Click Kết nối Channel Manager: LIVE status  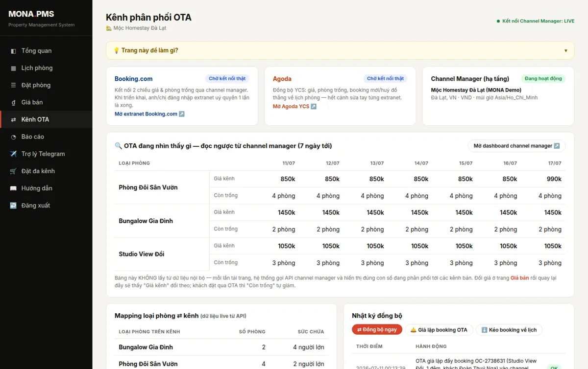pos(535,21)
